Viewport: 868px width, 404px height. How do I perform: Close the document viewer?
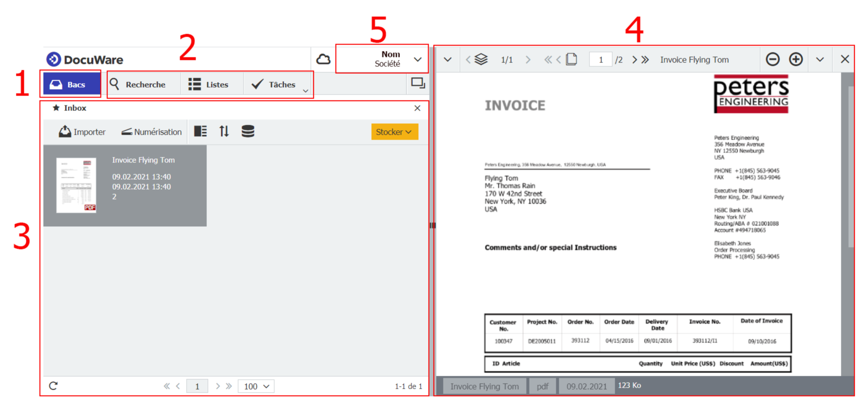[x=845, y=59]
